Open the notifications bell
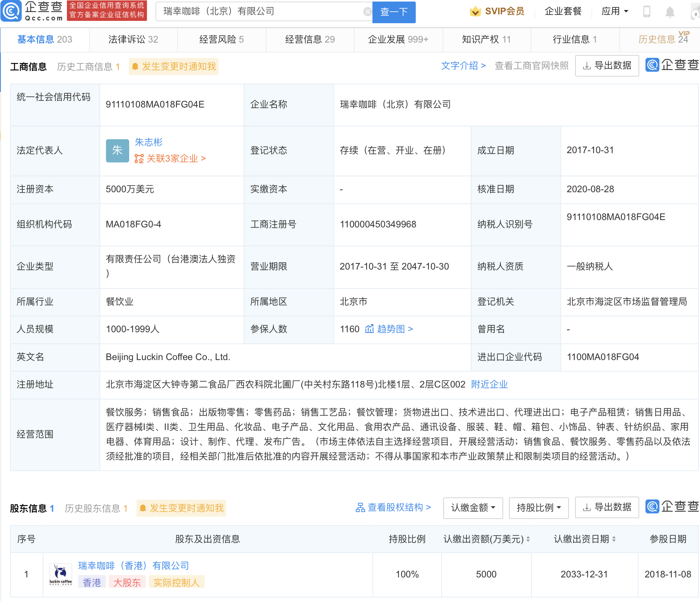The height and width of the screenshot is (601, 700). click(670, 12)
